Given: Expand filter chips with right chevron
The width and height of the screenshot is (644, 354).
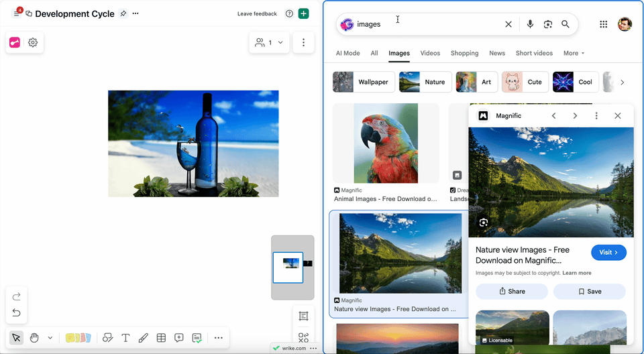Looking at the screenshot, I should point(623,82).
